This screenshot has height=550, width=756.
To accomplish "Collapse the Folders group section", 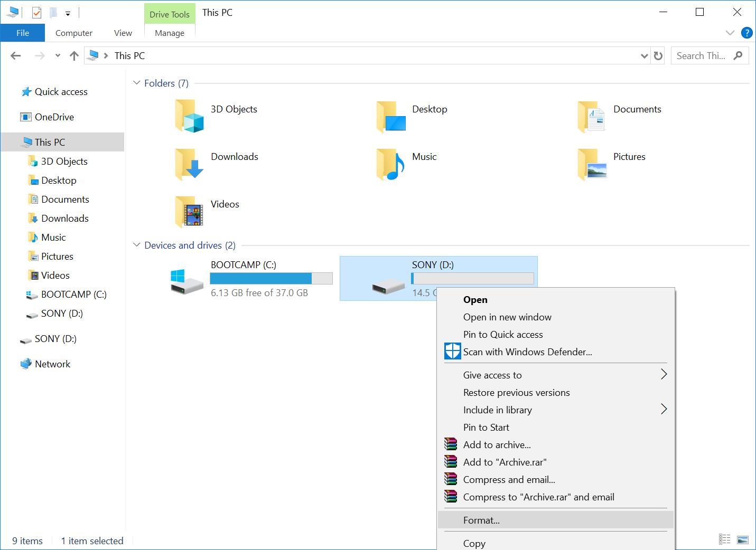I will tap(137, 83).
